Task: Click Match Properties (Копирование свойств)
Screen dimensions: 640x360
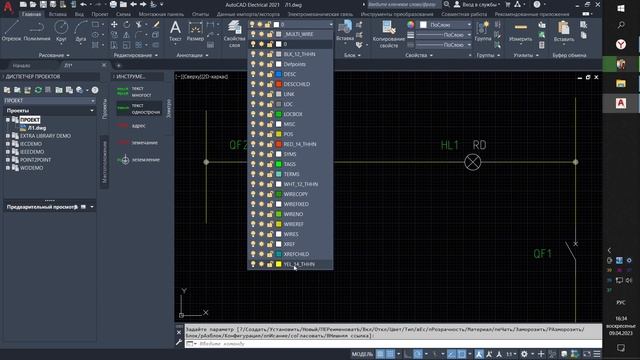Action: pyautogui.click(x=389, y=33)
